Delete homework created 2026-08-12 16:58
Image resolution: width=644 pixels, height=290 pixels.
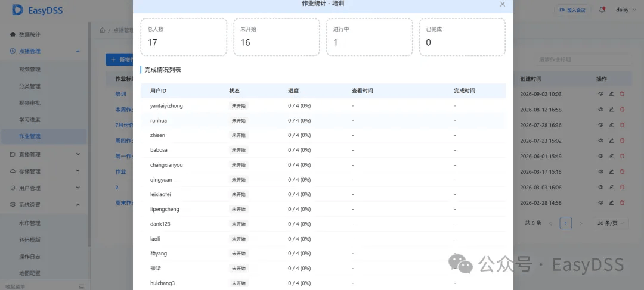tap(622, 110)
